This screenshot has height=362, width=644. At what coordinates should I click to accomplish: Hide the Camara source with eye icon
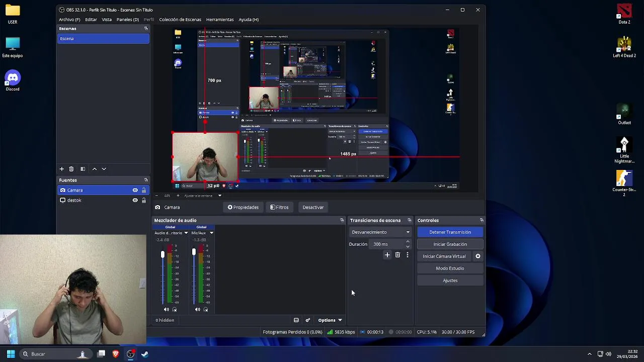pyautogui.click(x=135, y=190)
